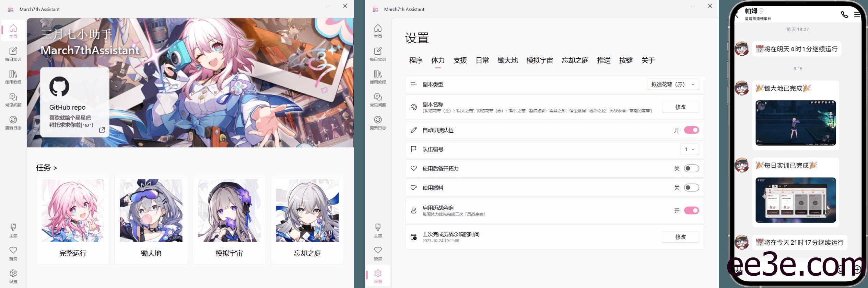868x288 pixels.
Task: Click 主题 theme icon in left window sidebar
Action: coord(13,230)
